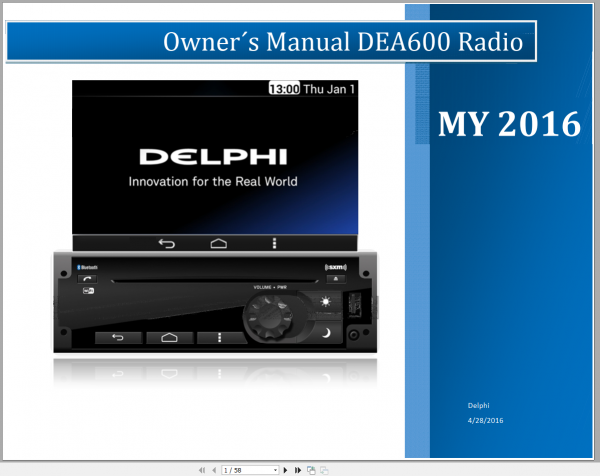
Task: Click the 'VOLUME • PWR' label
Action: (270, 287)
